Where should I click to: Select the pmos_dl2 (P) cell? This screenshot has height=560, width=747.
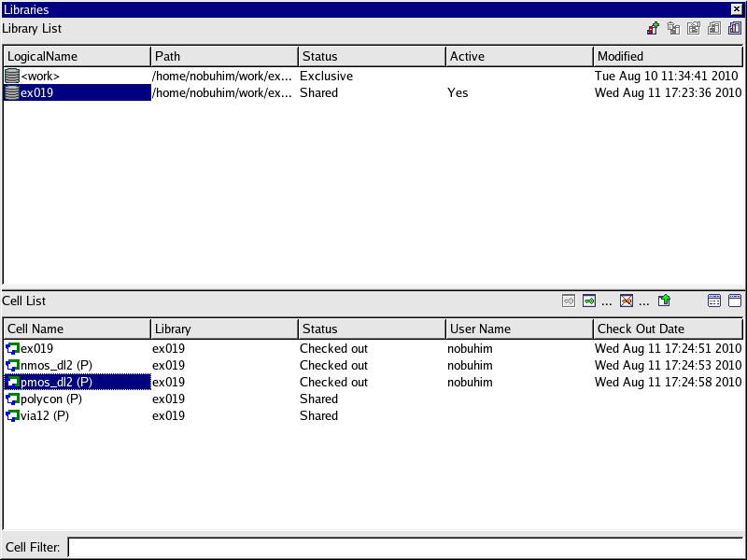56,383
